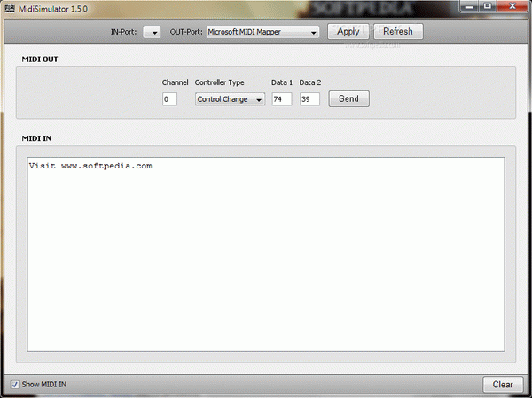Click the MIDI OUT section heading
The height and width of the screenshot is (398, 532).
(40, 59)
